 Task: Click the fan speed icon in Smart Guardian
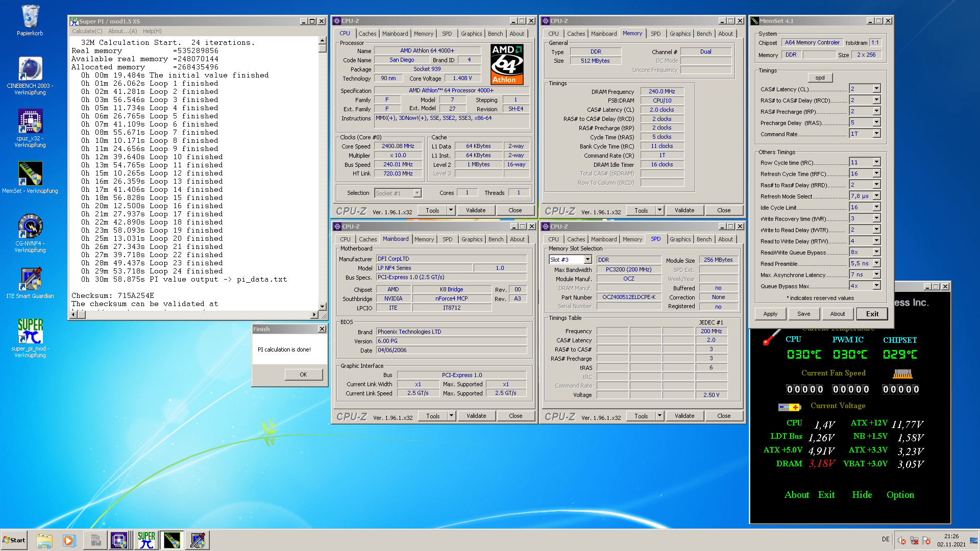[x=902, y=374]
